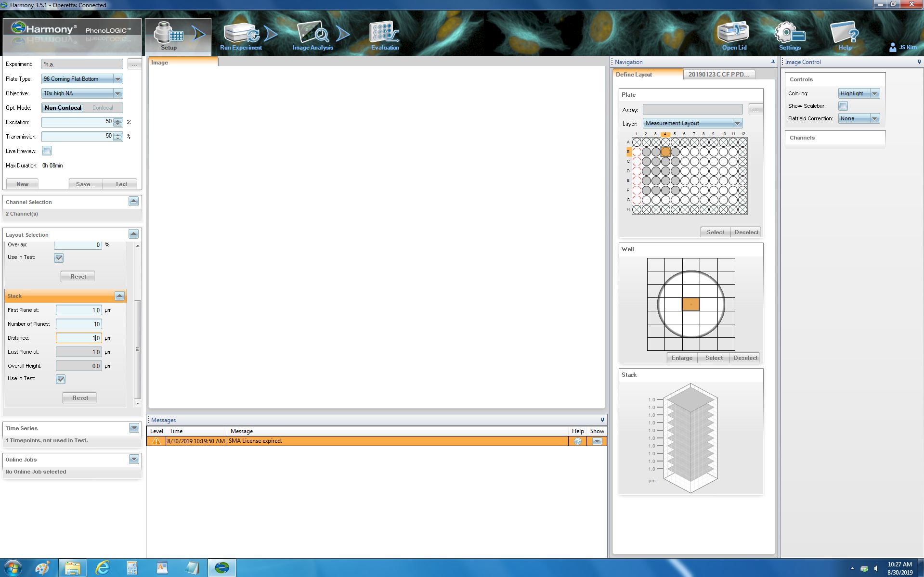Click the First Plane at input field
Screen dimensions: 924x577
point(79,310)
